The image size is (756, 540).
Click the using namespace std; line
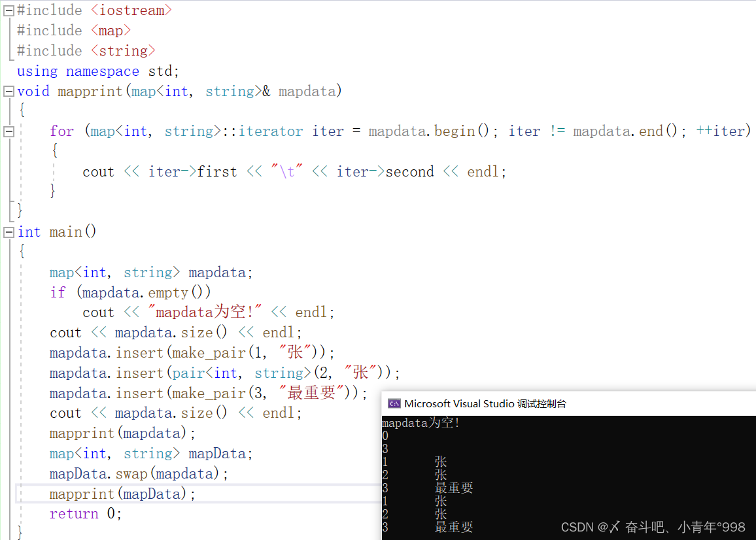(x=98, y=71)
